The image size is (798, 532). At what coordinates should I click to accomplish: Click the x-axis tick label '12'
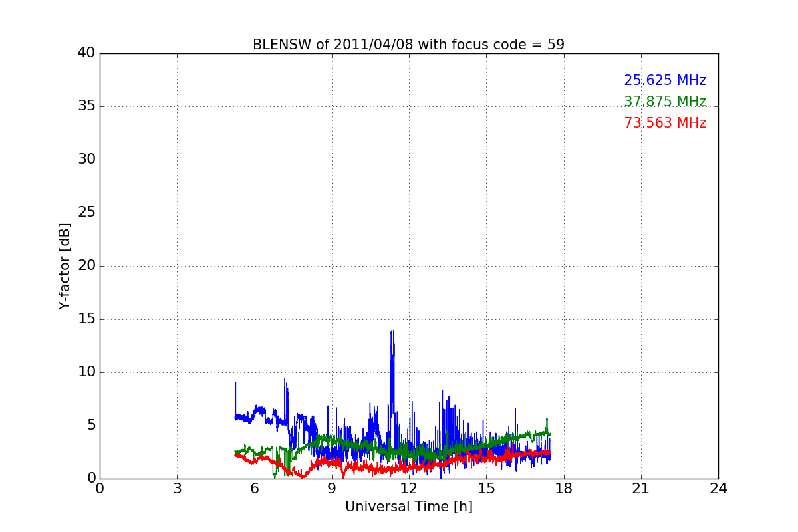[x=409, y=488]
